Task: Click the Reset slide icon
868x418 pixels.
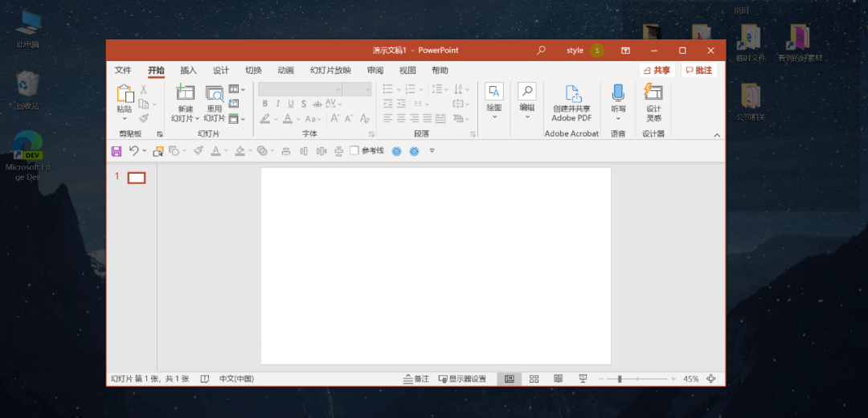Action: click(x=234, y=104)
